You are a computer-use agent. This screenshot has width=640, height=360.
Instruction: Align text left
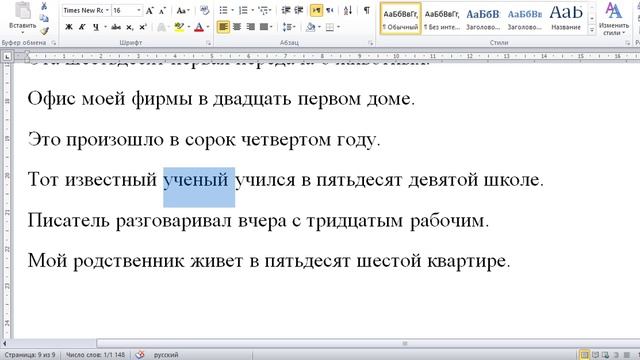223,27
